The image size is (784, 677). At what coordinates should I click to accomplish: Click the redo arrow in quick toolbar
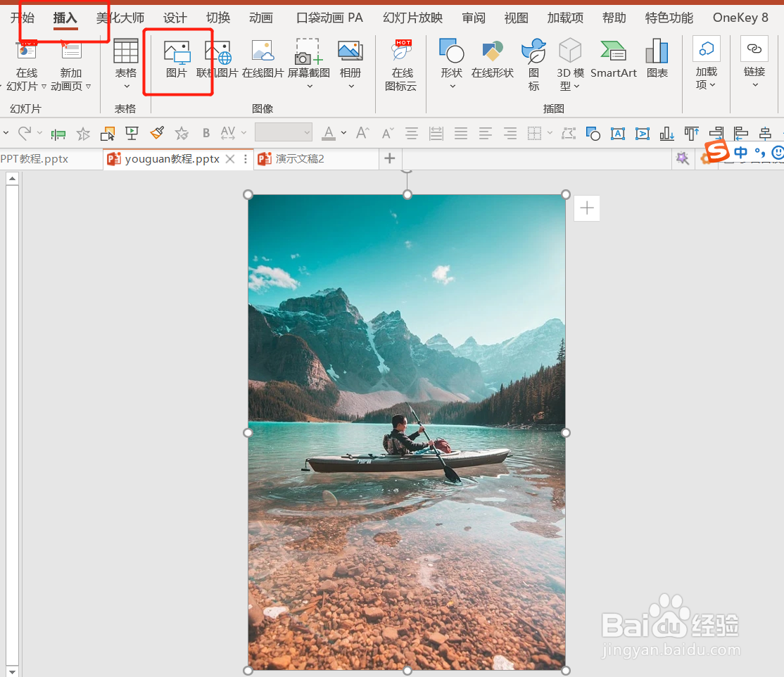click(25, 133)
